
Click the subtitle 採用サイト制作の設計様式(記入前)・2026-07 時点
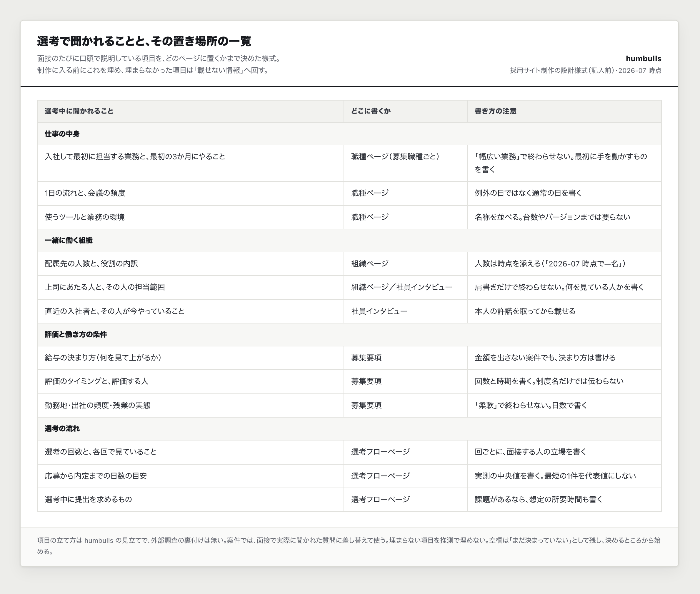click(x=586, y=70)
